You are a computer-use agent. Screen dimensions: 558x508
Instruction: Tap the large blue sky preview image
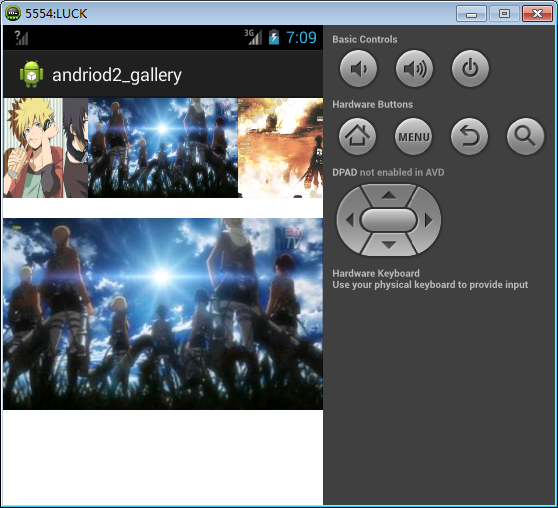point(163,314)
